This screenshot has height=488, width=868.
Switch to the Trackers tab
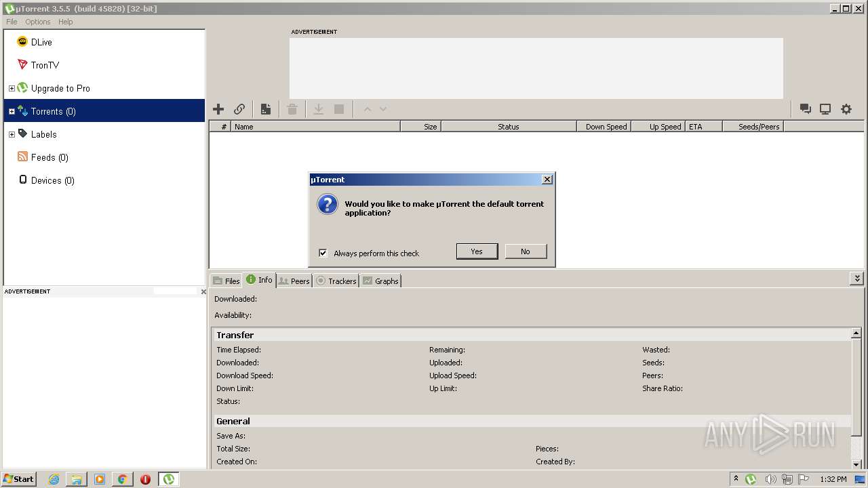[336, 281]
